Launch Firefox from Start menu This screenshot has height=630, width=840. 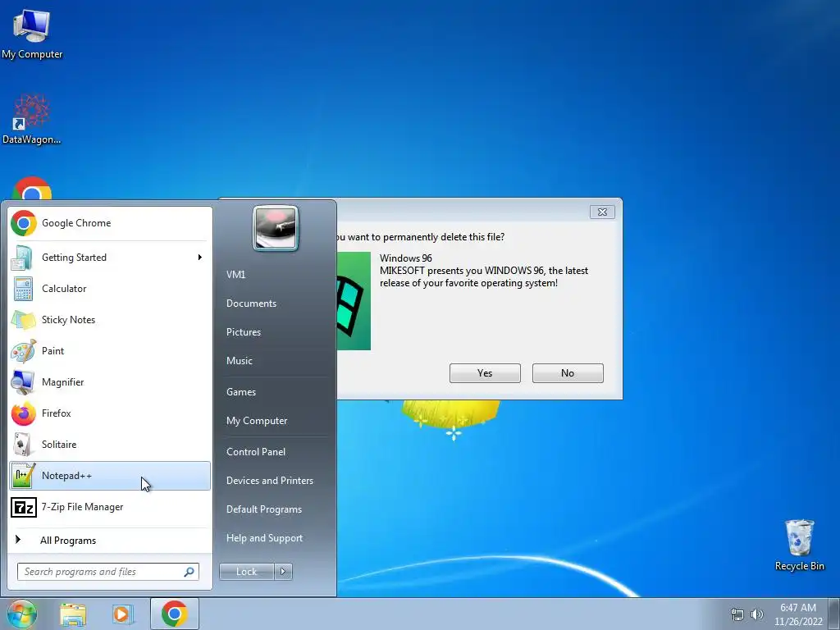(110, 413)
